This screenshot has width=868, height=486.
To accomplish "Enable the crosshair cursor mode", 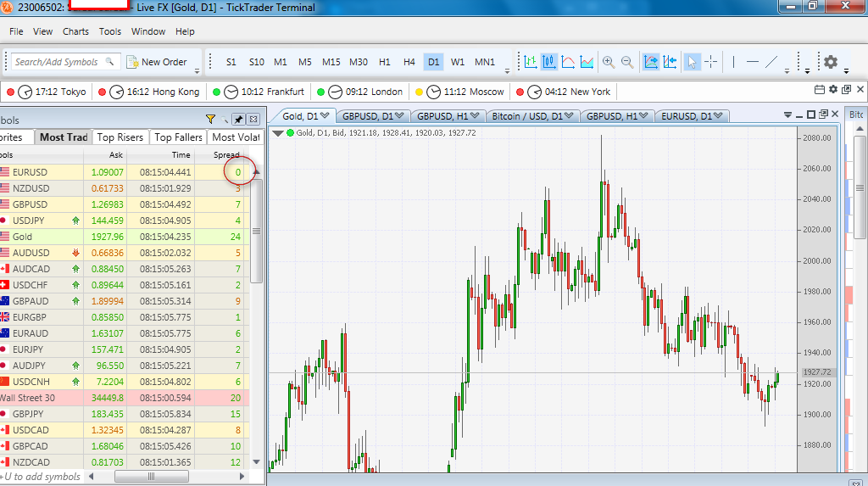I will [711, 62].
